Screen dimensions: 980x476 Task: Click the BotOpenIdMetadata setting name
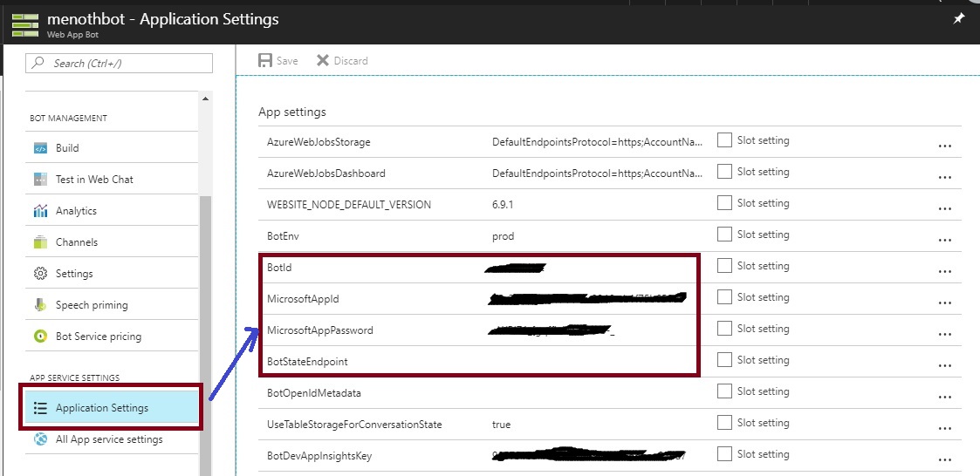[x=314, y=393]
